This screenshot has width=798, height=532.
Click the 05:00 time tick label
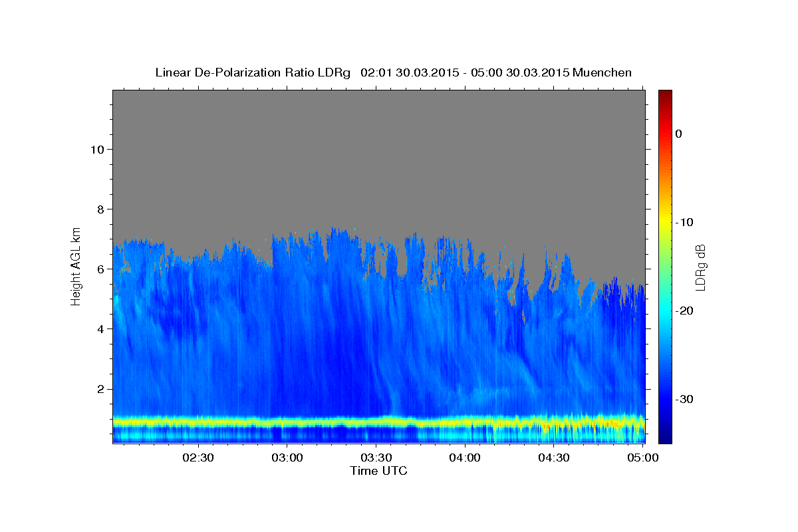point(643,458)
